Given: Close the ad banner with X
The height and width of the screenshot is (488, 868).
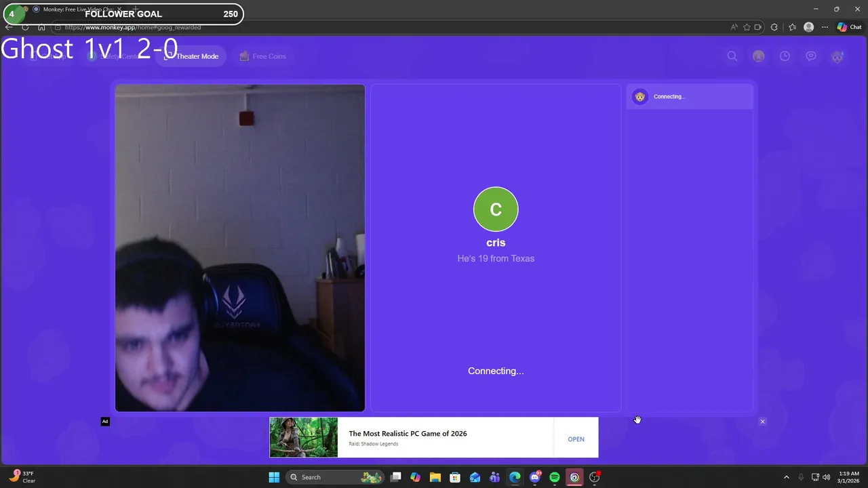Looking at the screenshot, I should coord(762,422).
